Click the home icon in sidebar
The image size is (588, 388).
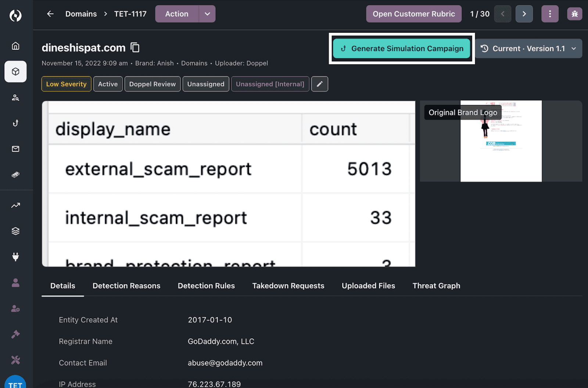[x=15, y=46]
